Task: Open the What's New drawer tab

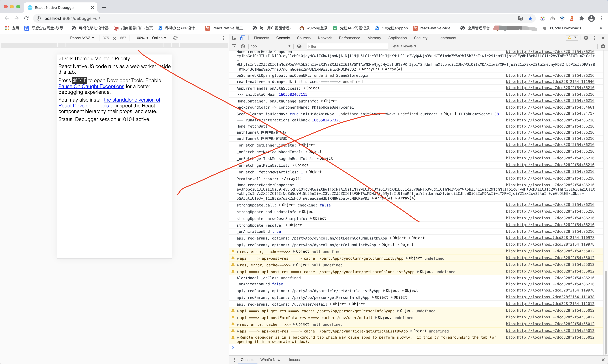Action: tap(270, 360)
